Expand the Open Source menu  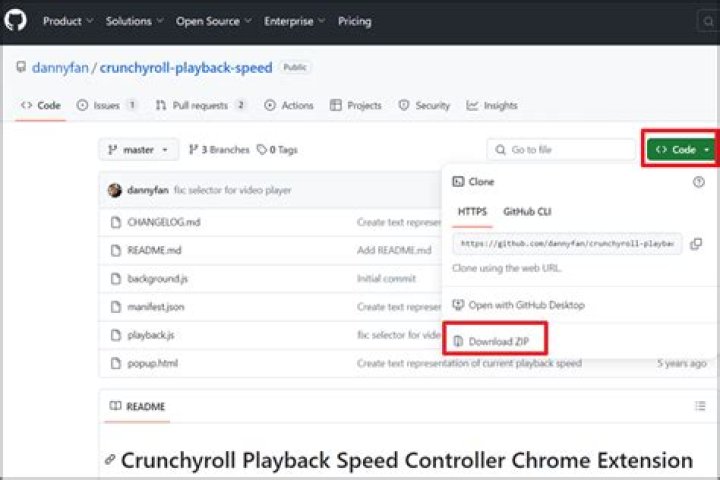(x=214, y=21)
